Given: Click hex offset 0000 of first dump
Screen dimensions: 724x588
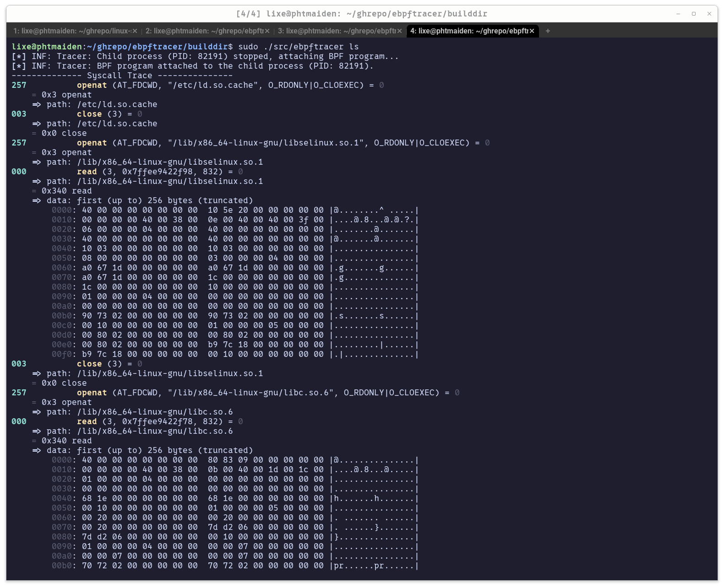Looking at the screenshot, I should click(62, 210).
